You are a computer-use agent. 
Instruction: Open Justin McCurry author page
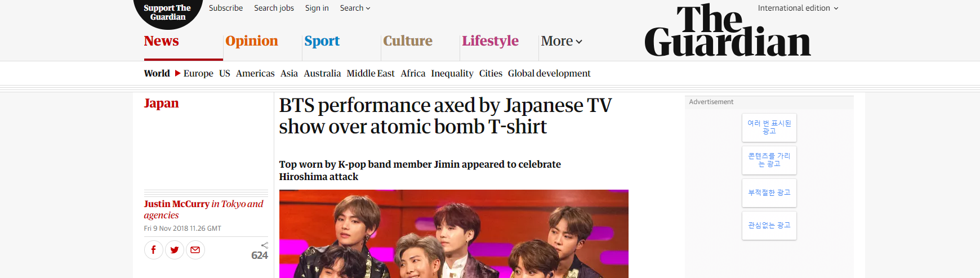pos(176,204)
